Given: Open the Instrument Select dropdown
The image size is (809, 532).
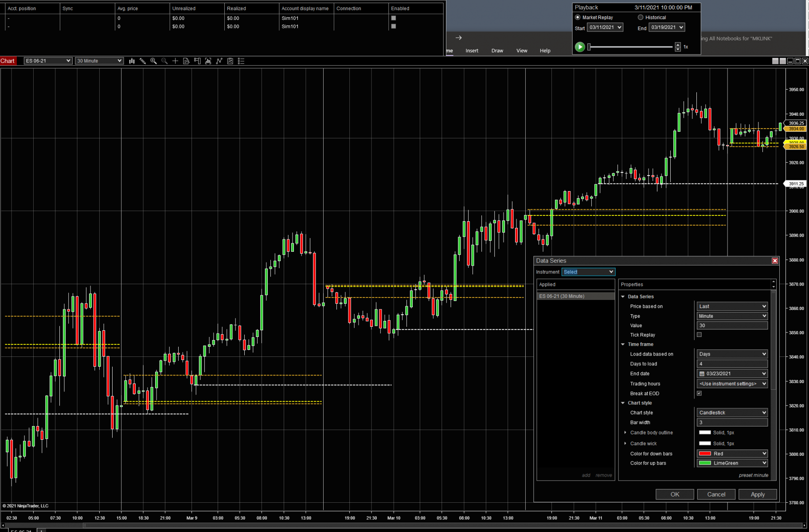Looking at the screenshot, I should point(588,272).
